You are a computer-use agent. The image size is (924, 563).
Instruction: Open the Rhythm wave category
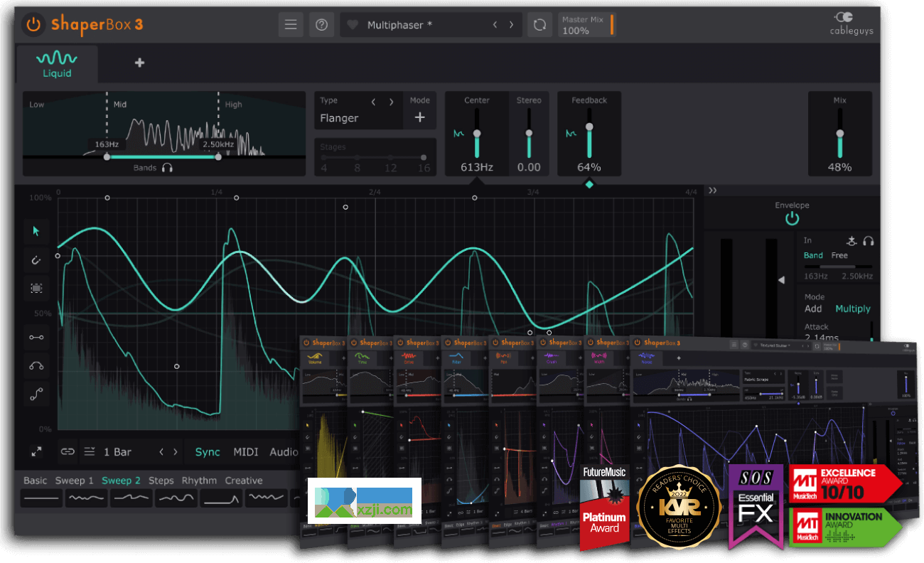click(x=200, y=481)
